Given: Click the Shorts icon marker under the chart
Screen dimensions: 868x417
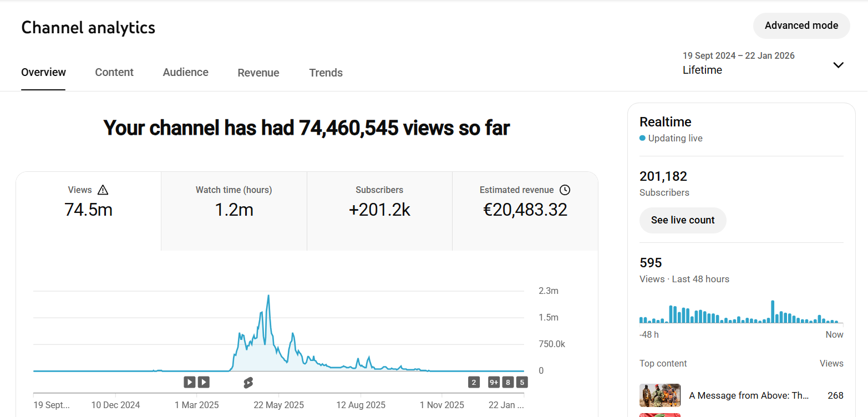Looking at the screenshot, I should click(x=248, y=382).
